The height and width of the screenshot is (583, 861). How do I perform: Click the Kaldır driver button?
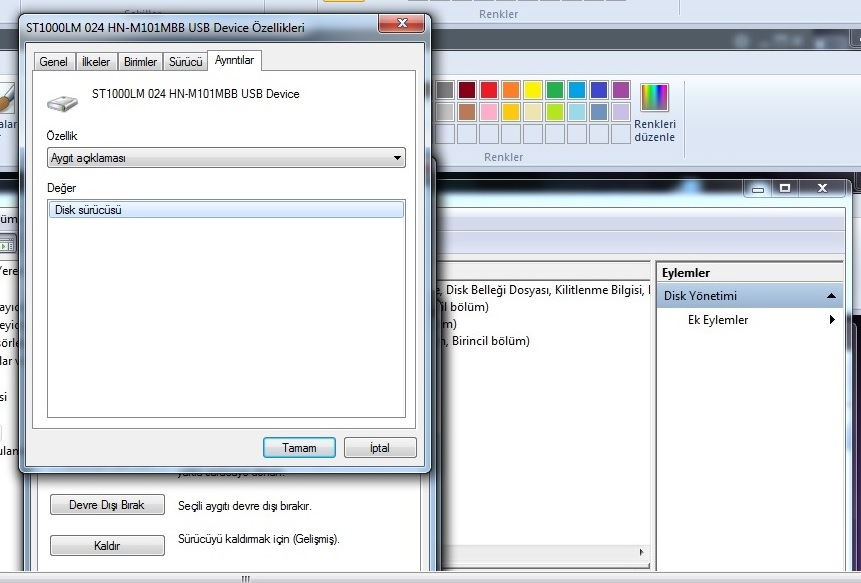[x=107, y=546]
